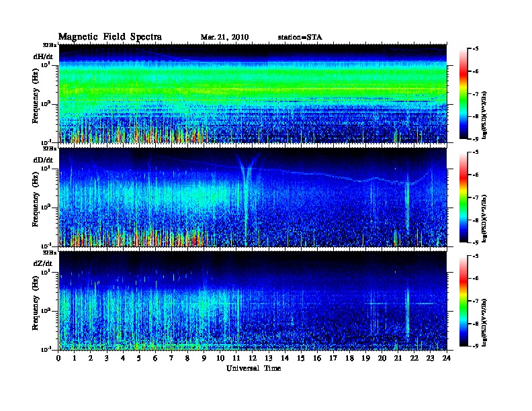This screenshot has width=532, height=411.
Task: Click the "32Hz" label atop the dH/dt panel
Action: [50, 45]
